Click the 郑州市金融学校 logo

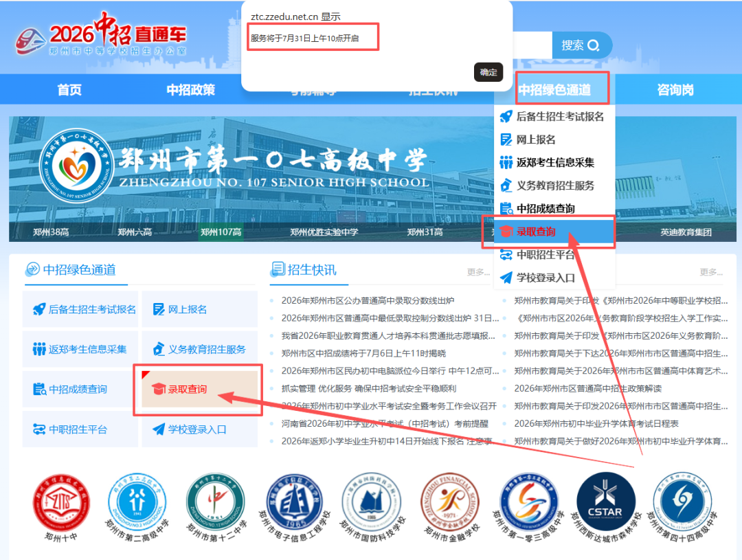[449, 507]
